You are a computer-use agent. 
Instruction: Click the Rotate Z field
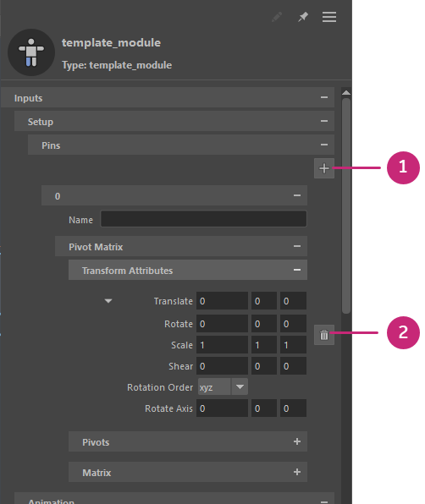(293, 324)
